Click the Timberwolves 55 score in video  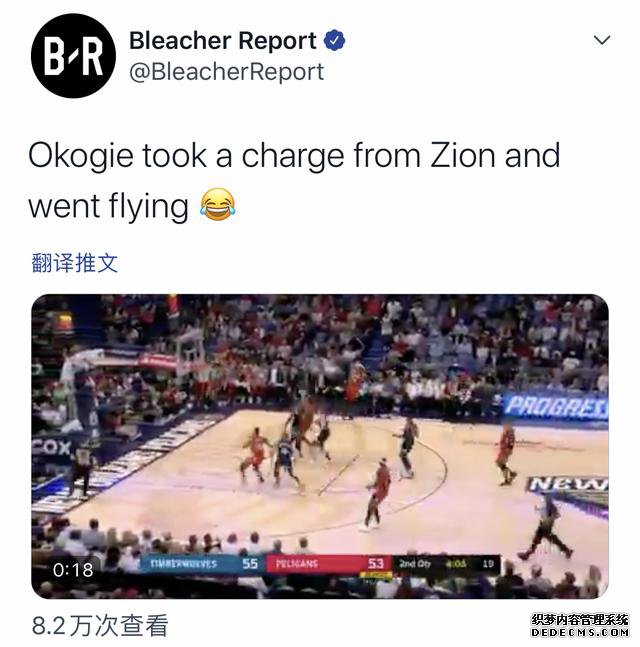pyautogui.click(x=202, y=564)
